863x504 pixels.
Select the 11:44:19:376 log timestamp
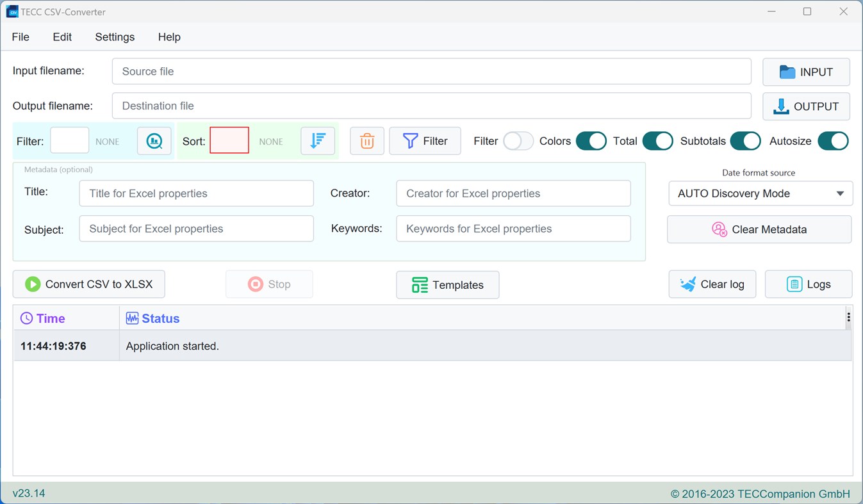[x=53, y=346]
